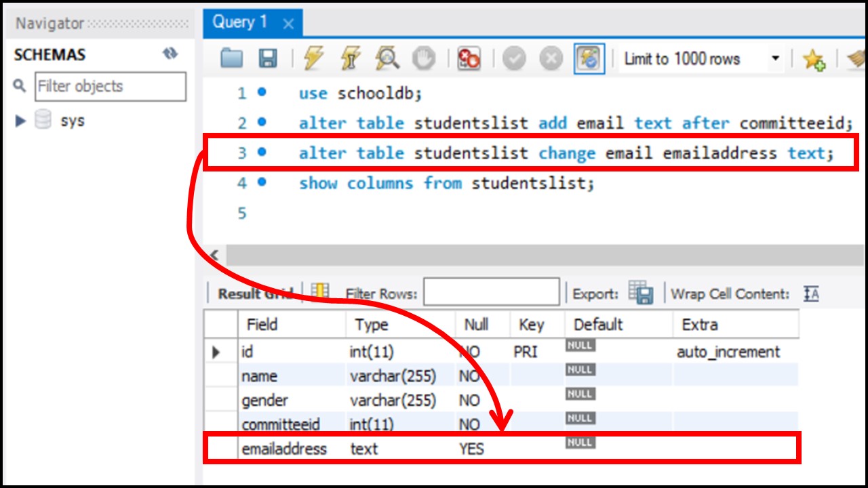Sort by the Extra column header
Image resolution: width=868 pixels, height=488 pixels.
(736, 325)
